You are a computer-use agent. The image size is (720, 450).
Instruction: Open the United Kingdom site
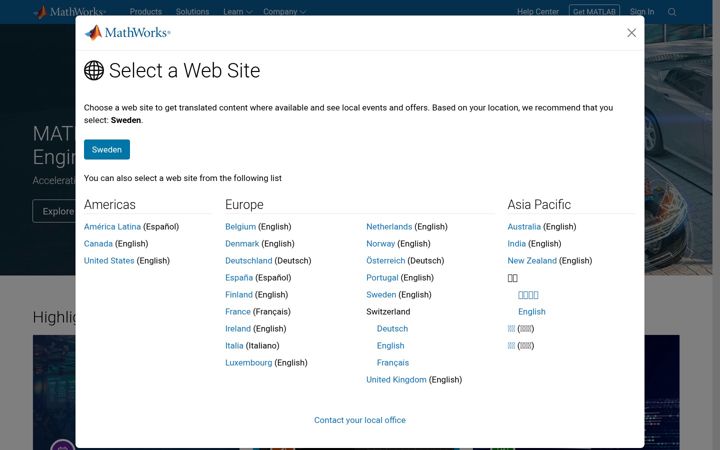[396, 380]
